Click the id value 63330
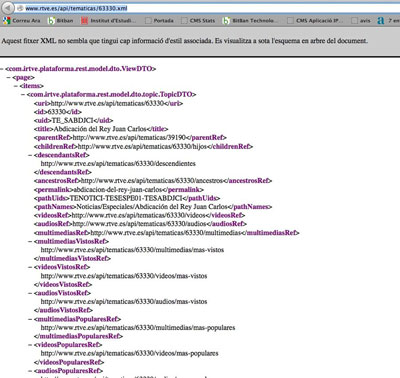The width and height of the screenshot is (400, 378). [57, 112]
